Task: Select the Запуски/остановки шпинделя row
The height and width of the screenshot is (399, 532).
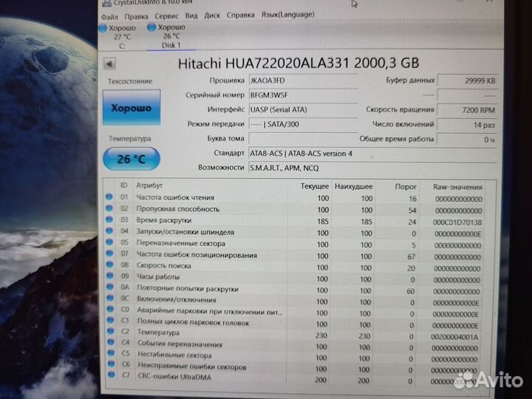Action: point(295,233)
